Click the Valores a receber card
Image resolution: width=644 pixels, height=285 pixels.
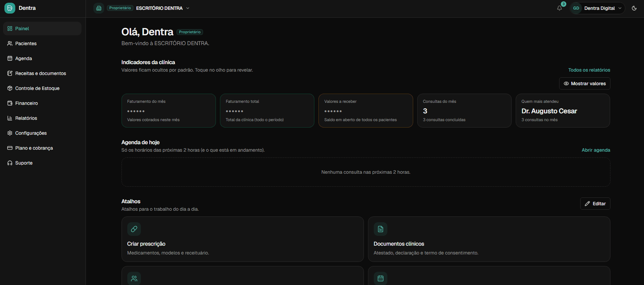point(366,111)
